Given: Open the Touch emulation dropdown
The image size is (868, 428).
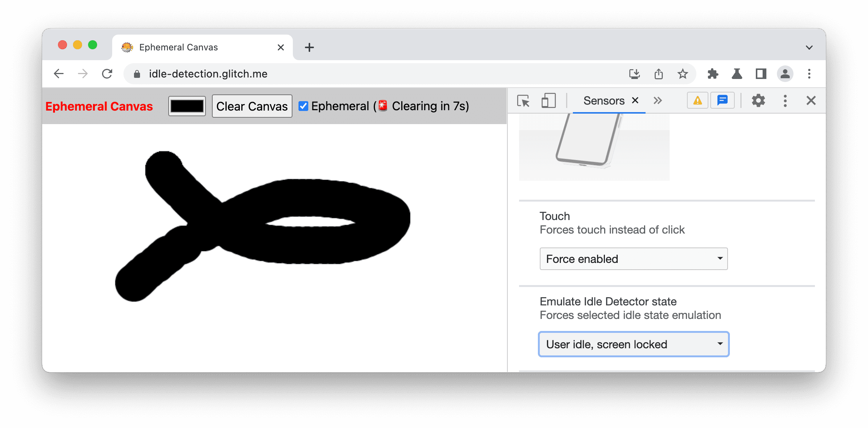Looking at the screenshot, I should pyautogui.click(x=633, y=258).
